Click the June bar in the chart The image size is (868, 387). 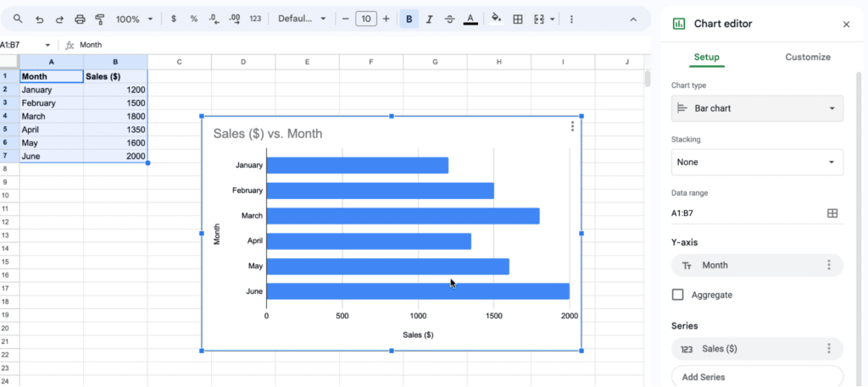[x=418, y=291]
